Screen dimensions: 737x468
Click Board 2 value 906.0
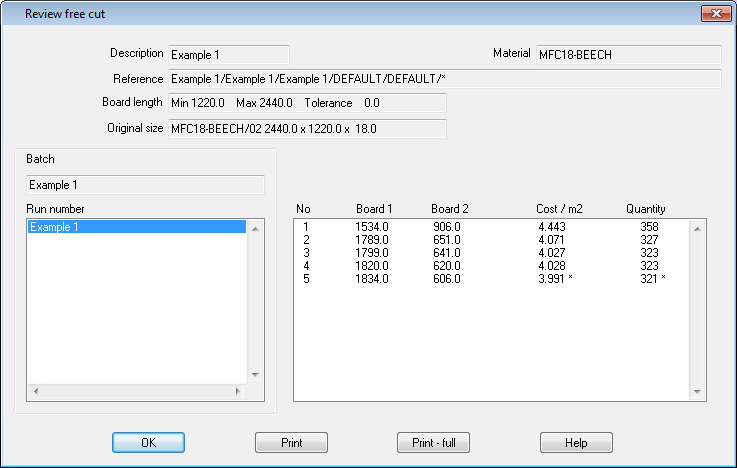pyautogui.click(x=447, y=227)
